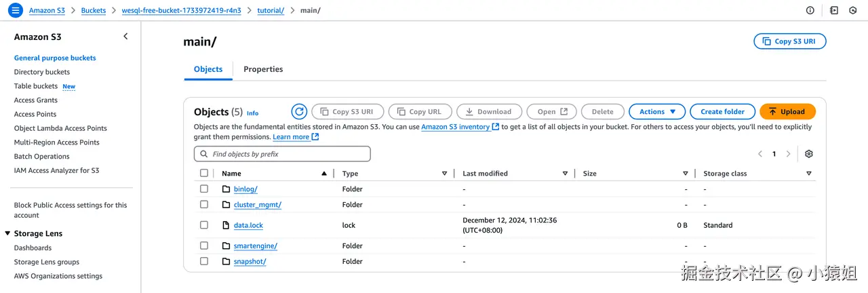Navigate to tutorial/ breadcrumb
Viewport: 868px width, 293px height.
pyautogui.click(x=271, y=11)
